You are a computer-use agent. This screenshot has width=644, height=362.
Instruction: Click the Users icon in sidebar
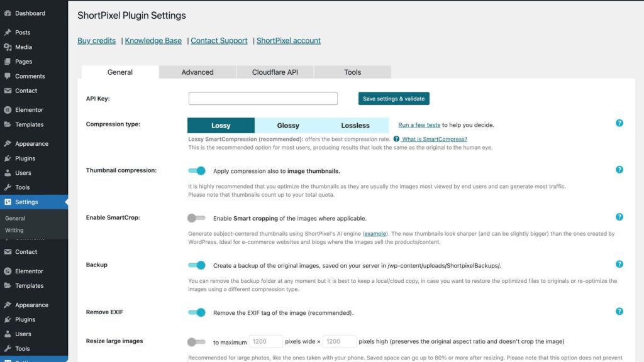[x=8, y=173]
